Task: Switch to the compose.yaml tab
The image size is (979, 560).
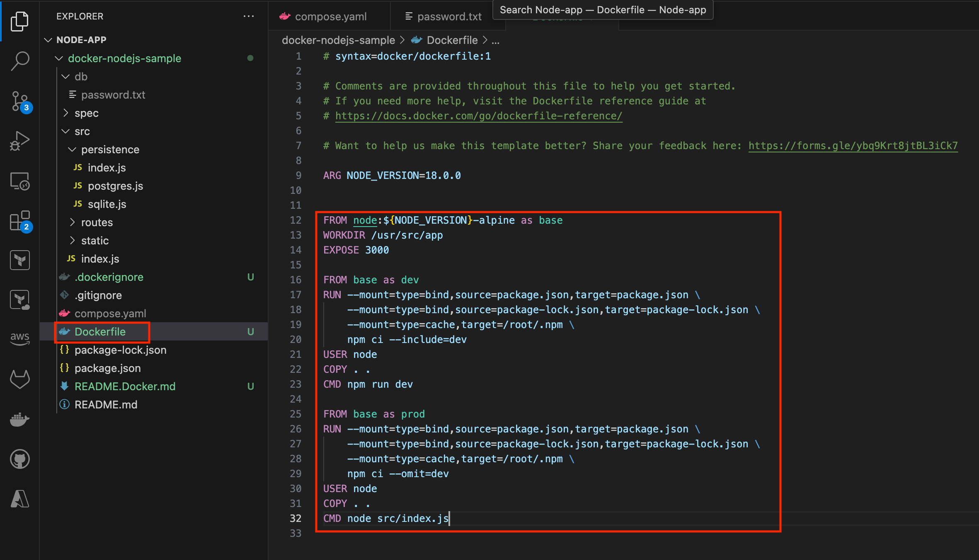Action: (x=330, y=17)
